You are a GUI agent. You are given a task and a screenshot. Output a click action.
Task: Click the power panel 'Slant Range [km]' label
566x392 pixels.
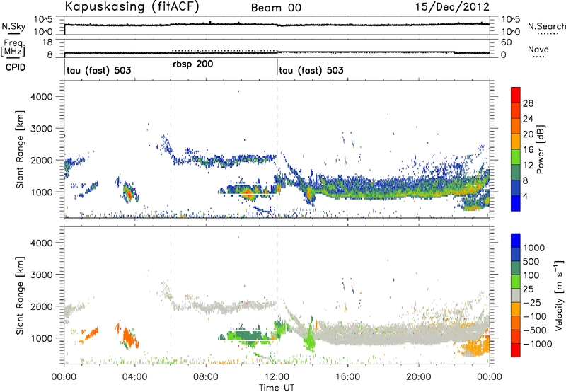pos(20,149)
